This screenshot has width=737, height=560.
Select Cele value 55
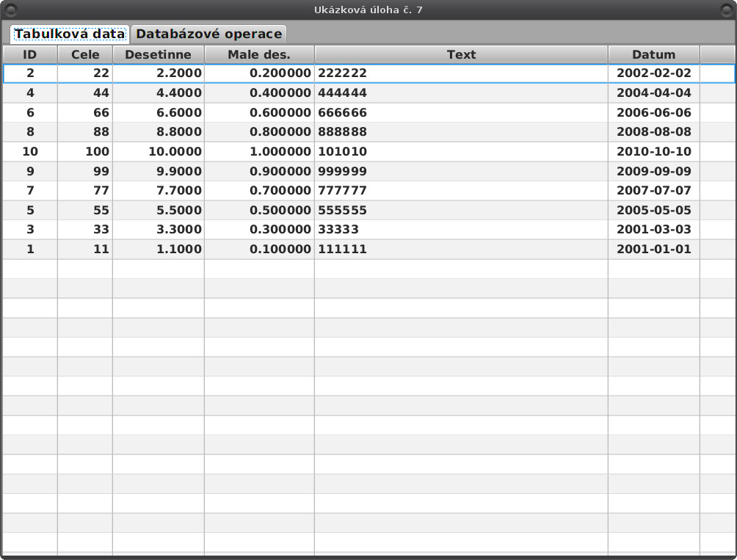tap(85, 211)
